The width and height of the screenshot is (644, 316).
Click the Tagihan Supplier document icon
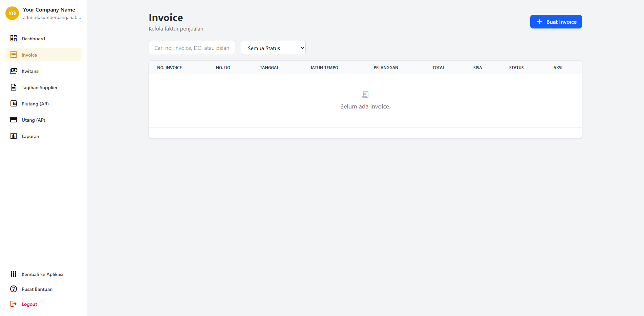[14, 87]
